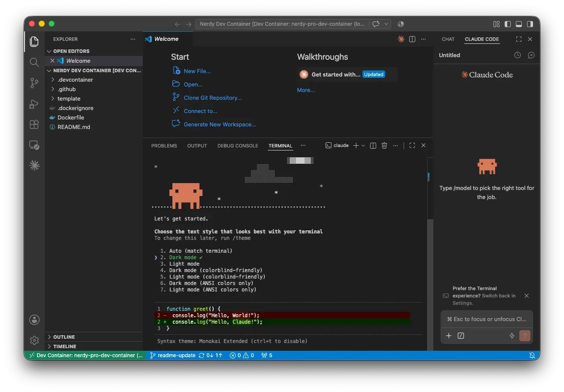Click readme-update branch in status bar

click(173, 355)
